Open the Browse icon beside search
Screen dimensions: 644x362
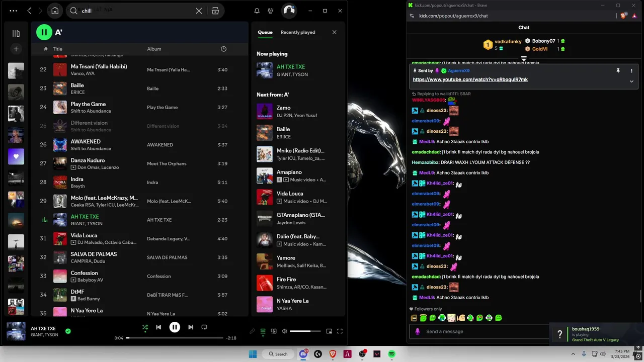coord(215,11)
